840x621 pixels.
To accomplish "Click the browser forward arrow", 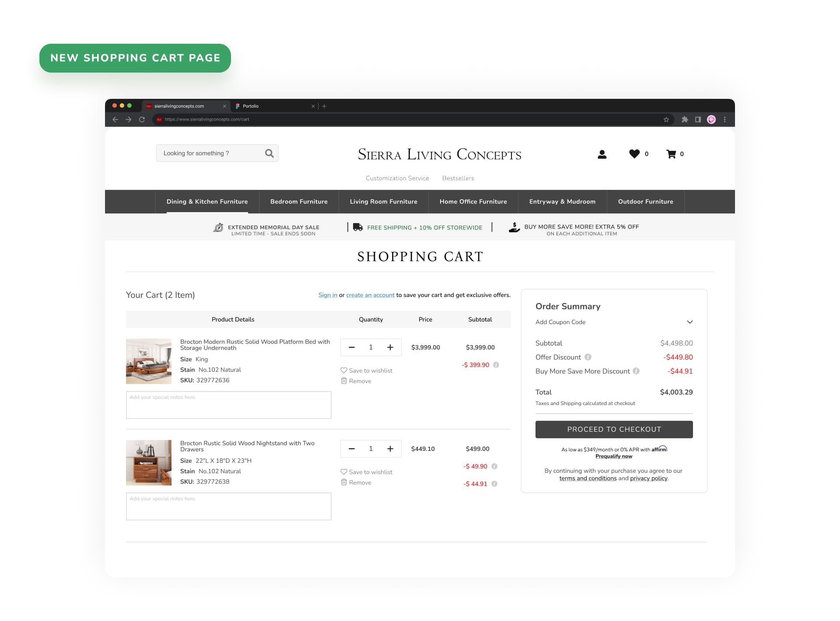I will pos(129,119).
